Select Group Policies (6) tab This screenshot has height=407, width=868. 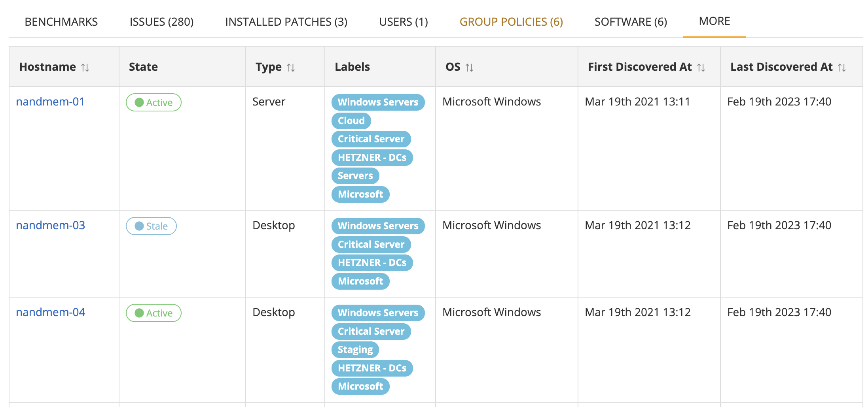coord(511,22)
